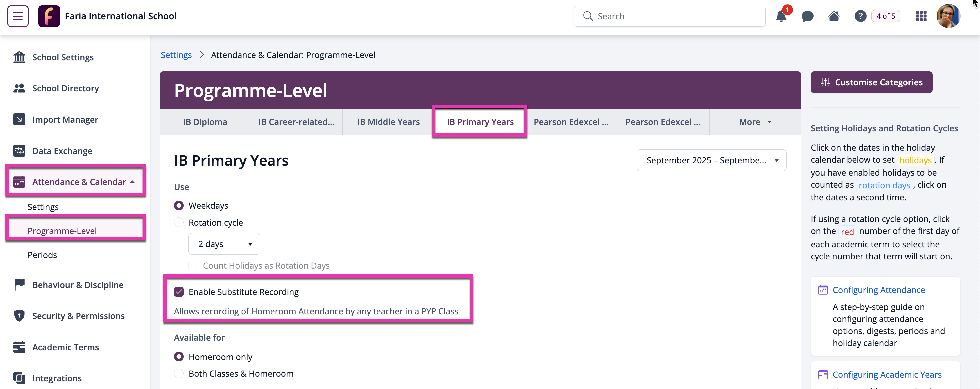980x389 pixels.
Task: Open the apps grid launcher
Action: 921,16
